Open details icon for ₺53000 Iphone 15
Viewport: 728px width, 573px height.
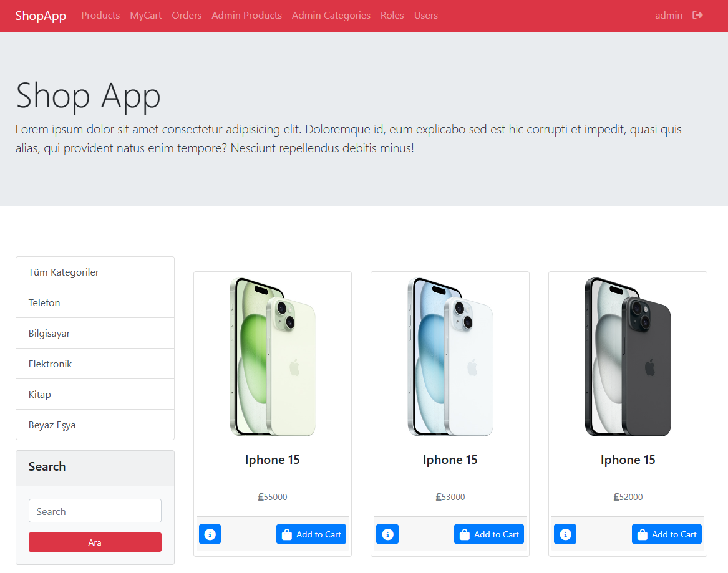point(387,534)
